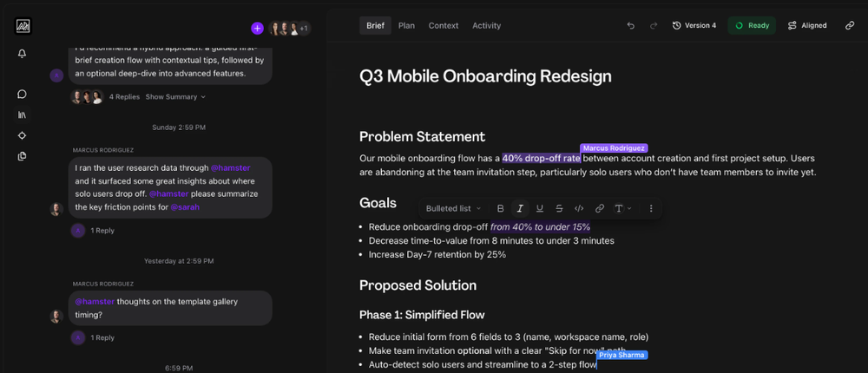Open the Bulleted list dropdown

click(454, 208)
